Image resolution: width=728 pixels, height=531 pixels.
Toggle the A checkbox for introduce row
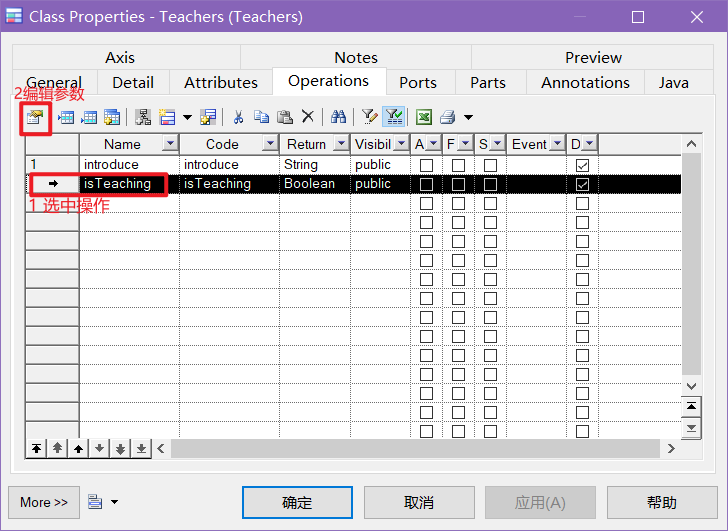427,165
